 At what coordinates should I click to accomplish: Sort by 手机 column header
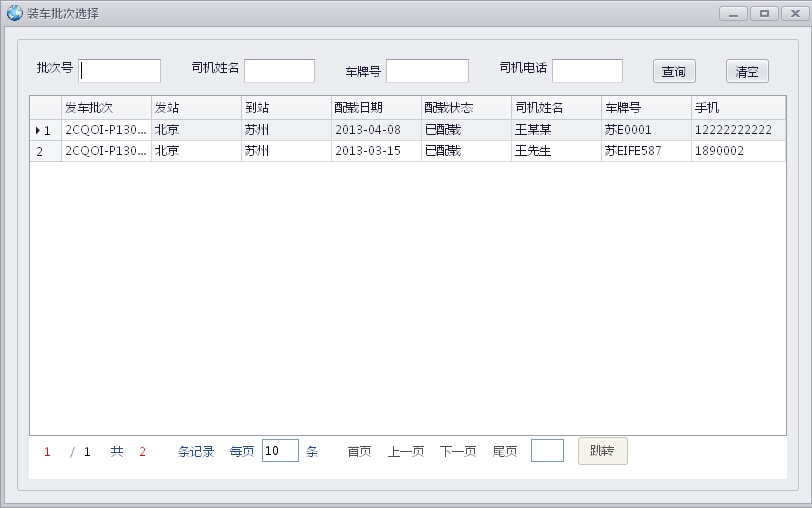tap(738, 108)
